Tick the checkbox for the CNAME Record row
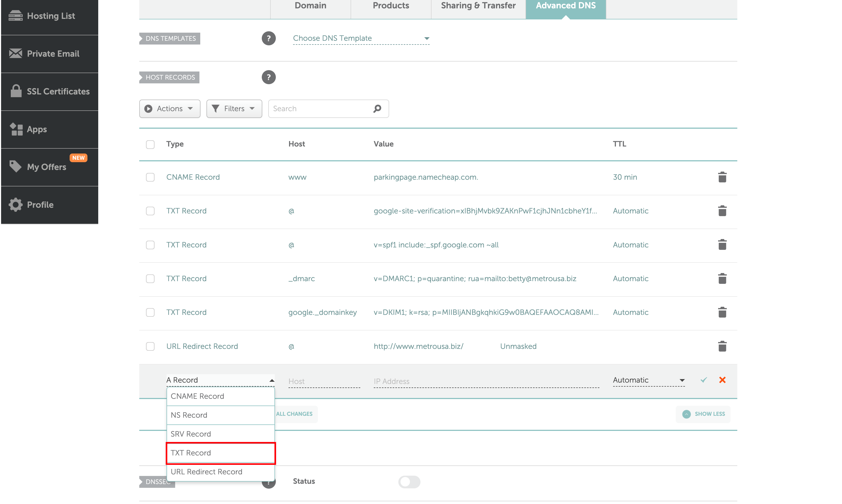The width and height of the screenshot is (842, 504). pos(150,177)
